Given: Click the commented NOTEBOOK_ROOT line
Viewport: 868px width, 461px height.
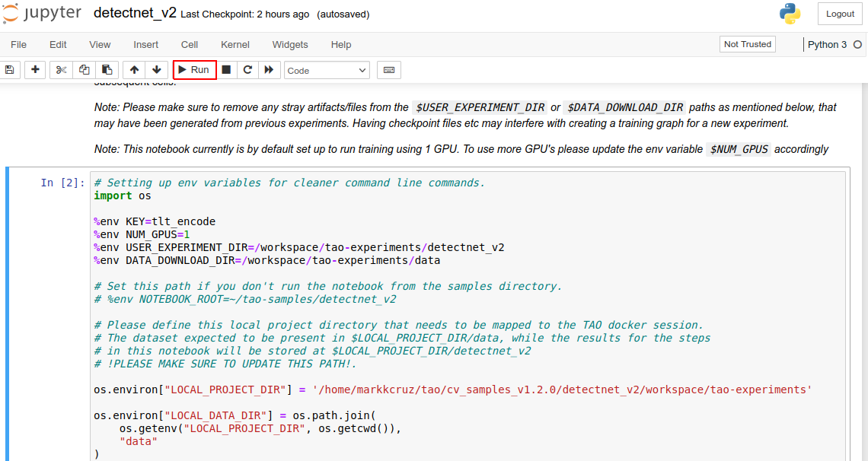Looking at the screenshot, I should 245,299.
